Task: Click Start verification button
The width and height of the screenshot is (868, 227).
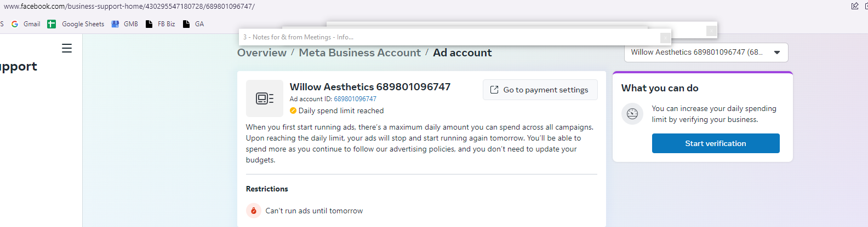Action: click(x=716, y=143)
